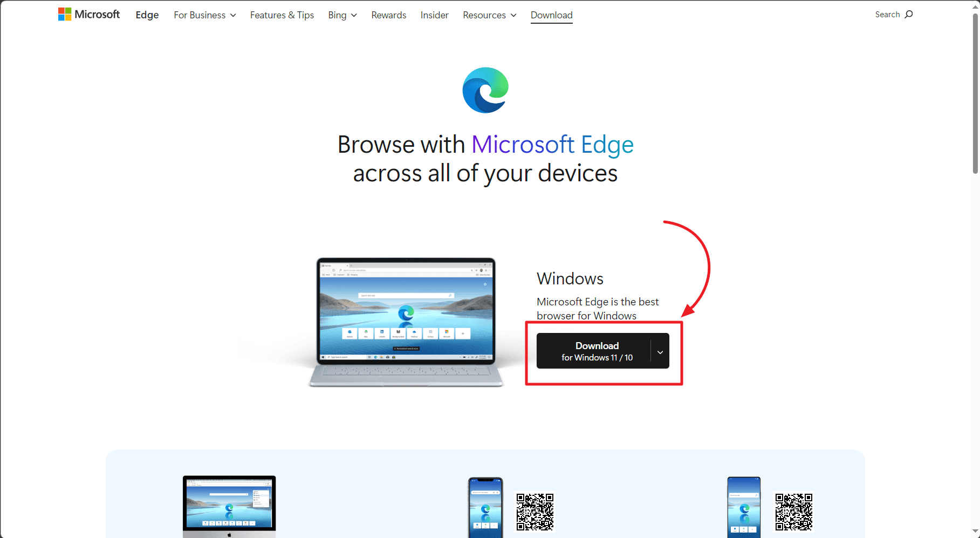Click the page scrollbar thumb

pos(975,93)
